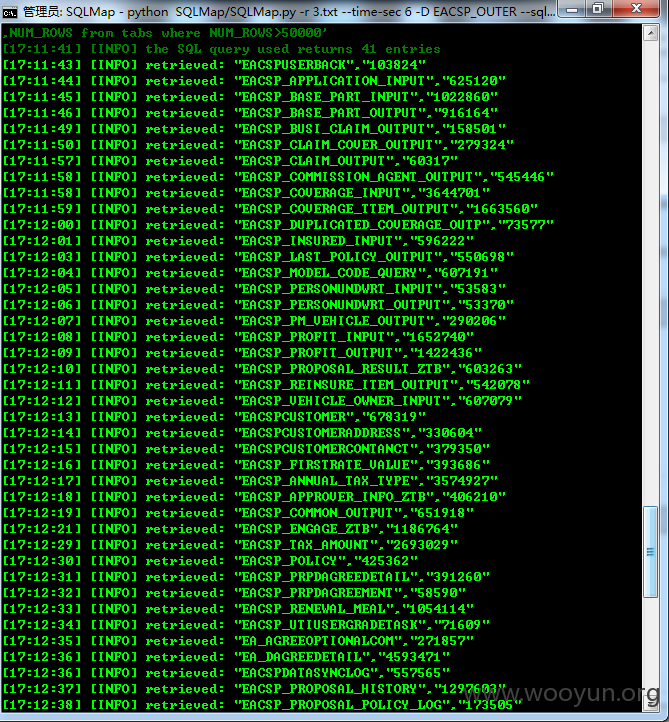Viewport: 669px width, 722px height.
Task: Click the EACSP_COMMISSION_AGENT_OUTPUT entry
Action: (x=278, y=177)
